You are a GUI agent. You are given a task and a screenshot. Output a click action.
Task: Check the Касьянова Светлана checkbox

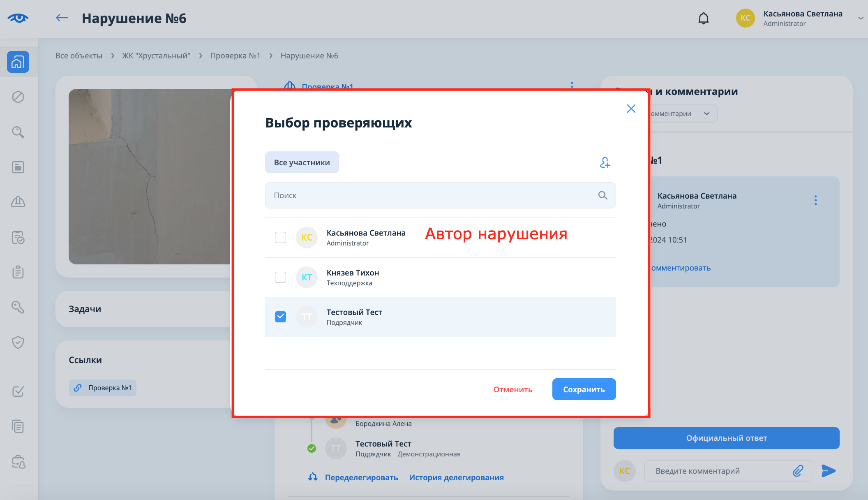(280, 238)
